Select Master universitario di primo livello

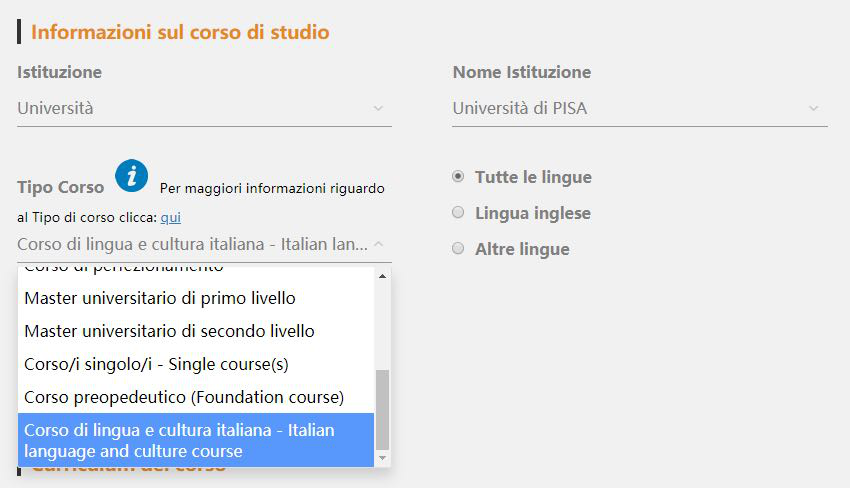(160, 298)
